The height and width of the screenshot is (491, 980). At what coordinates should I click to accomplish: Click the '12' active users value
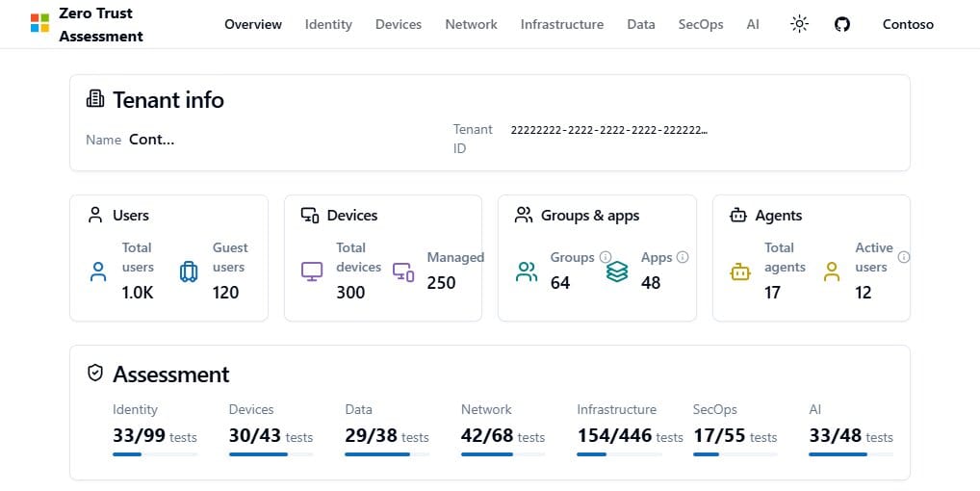coord(864,293)
